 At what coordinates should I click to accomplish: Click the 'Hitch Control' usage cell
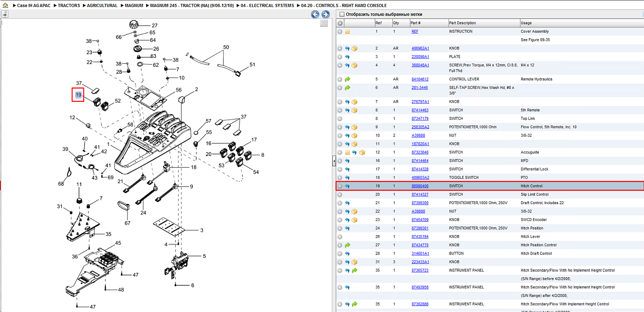pos(532,186)
